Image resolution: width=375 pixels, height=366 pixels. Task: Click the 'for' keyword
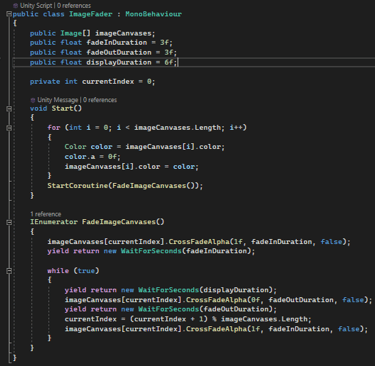pyautogui.click(x=54, y=128)
